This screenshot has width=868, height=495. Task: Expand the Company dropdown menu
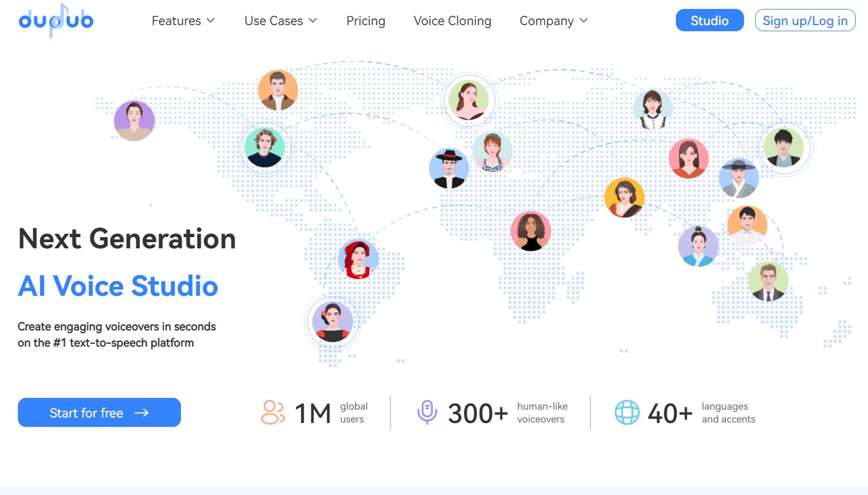pos(554,21)
